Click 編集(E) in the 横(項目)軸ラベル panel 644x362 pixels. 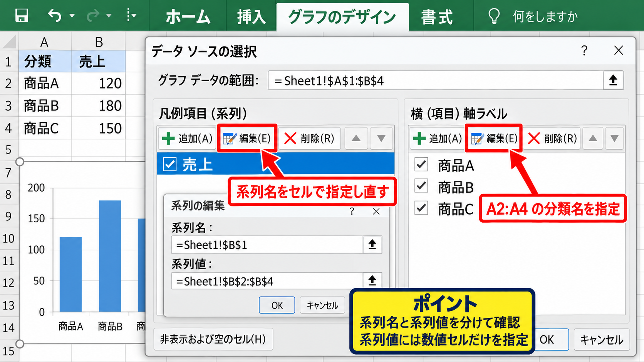494,138
